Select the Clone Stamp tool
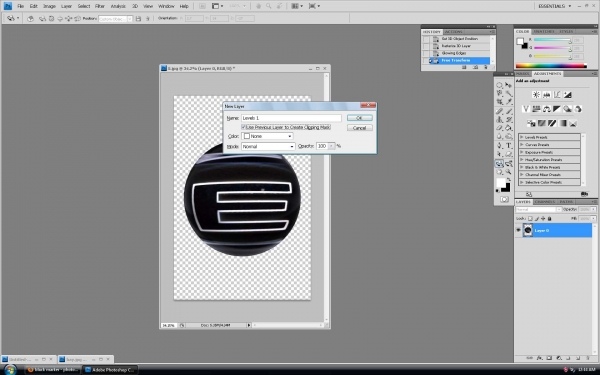This screenshot has width=600, height=375. click(499, 119)
